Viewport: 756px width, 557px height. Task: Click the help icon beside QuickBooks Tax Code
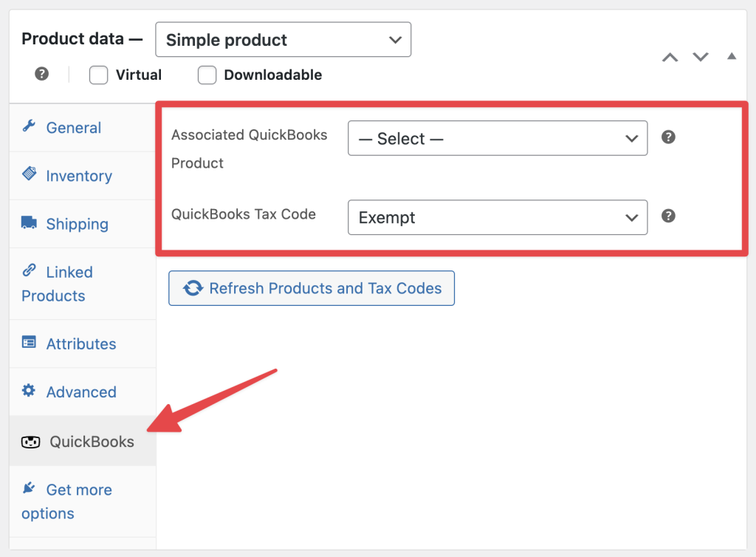[668, 216]
